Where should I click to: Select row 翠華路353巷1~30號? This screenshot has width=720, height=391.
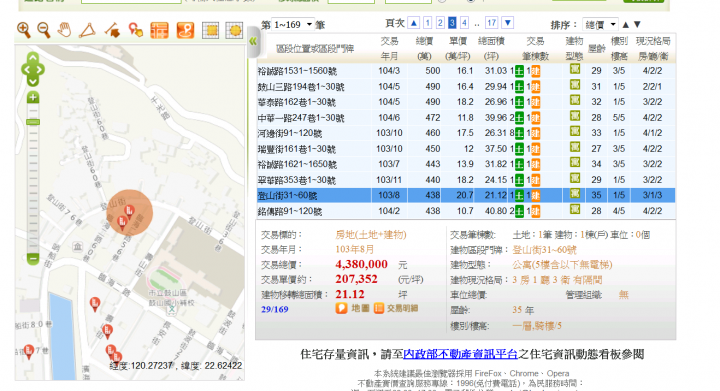[466, 180]
